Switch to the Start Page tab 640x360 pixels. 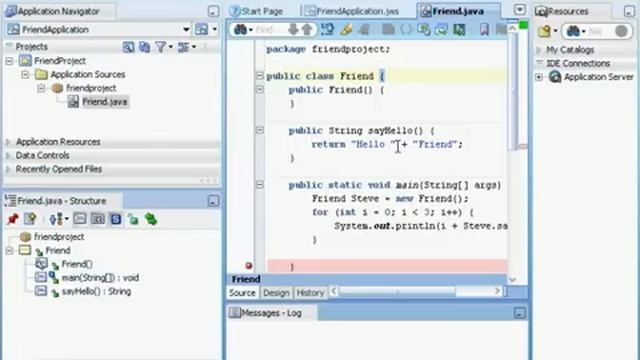[x=257, y=11]
